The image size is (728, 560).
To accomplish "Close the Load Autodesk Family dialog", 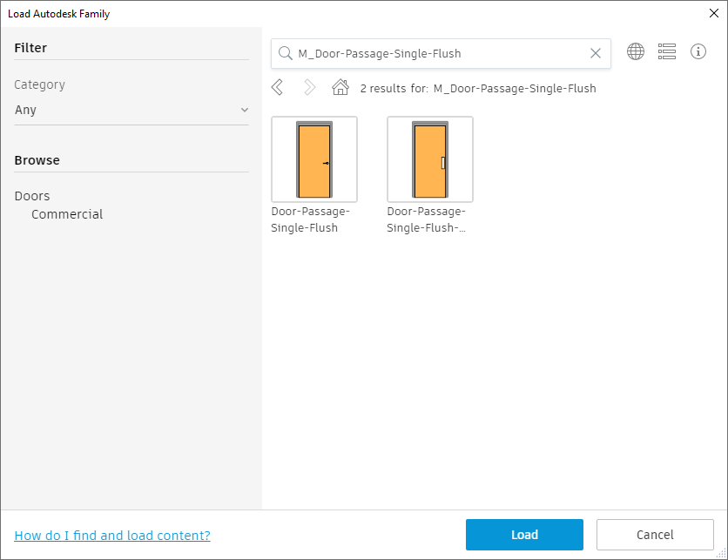I will point(714,13).
